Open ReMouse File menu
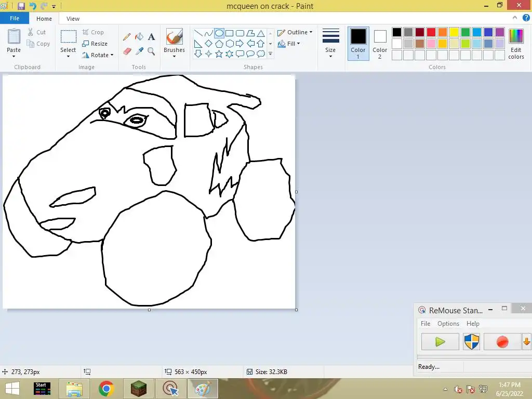The image size is (532, 399). click(x=425, y=324)
